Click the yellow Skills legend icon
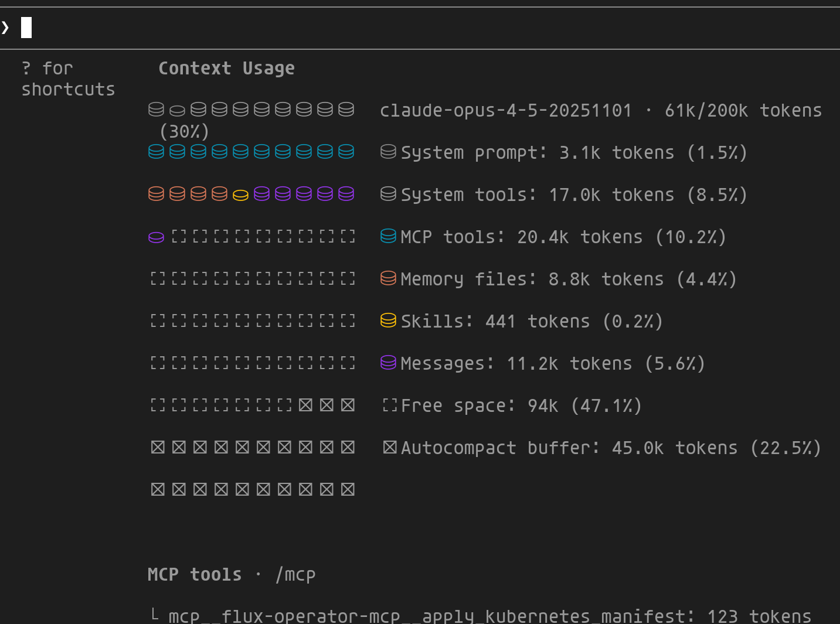Viewport: 840px width, 624px height. coord(388,320)
